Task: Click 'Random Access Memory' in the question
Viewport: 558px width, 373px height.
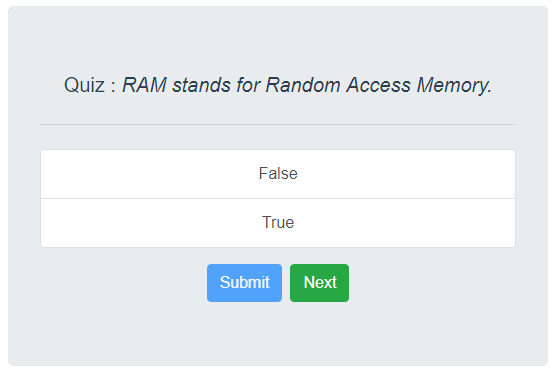Action: click(x=379, y=85)
